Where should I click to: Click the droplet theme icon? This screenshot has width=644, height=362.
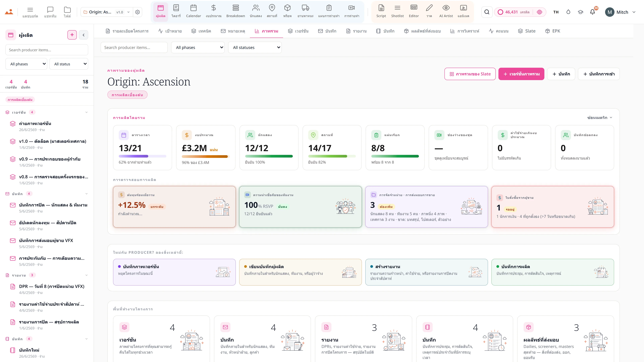(568, 12)
